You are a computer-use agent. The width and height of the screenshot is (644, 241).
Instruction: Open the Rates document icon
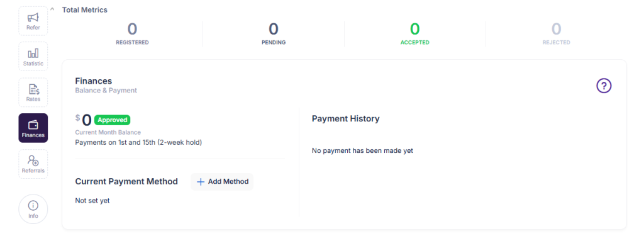(x=33, y=92)
